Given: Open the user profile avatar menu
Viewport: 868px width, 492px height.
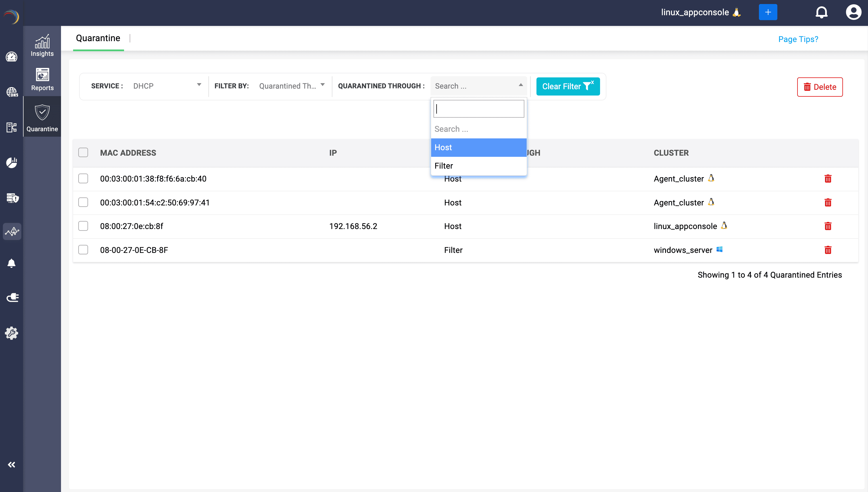Looking at the screenshot, I should (x=853, y=12).
